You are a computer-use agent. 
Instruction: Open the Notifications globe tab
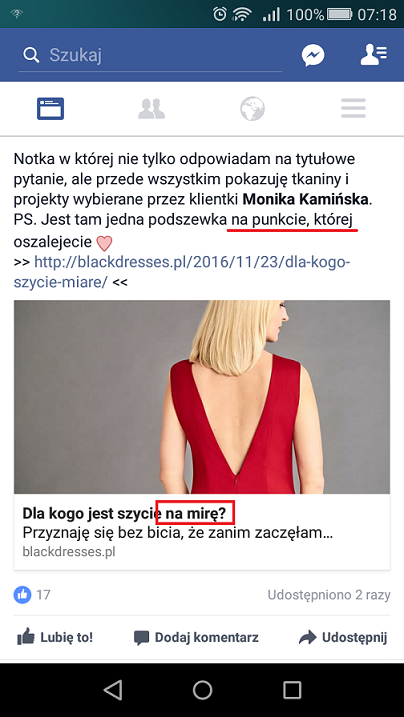[252, 109]
